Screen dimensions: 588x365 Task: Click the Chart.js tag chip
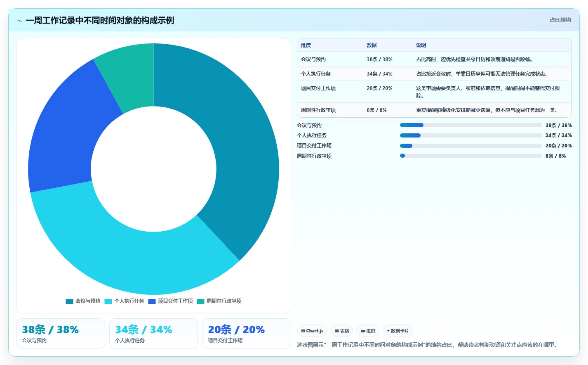(312, 331)
